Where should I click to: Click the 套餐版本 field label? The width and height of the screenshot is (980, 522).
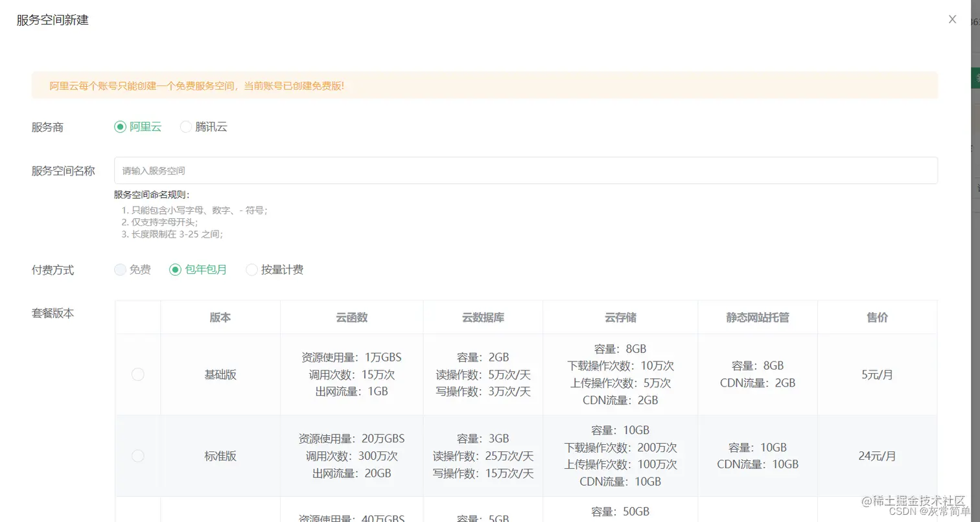pos(52,313)
